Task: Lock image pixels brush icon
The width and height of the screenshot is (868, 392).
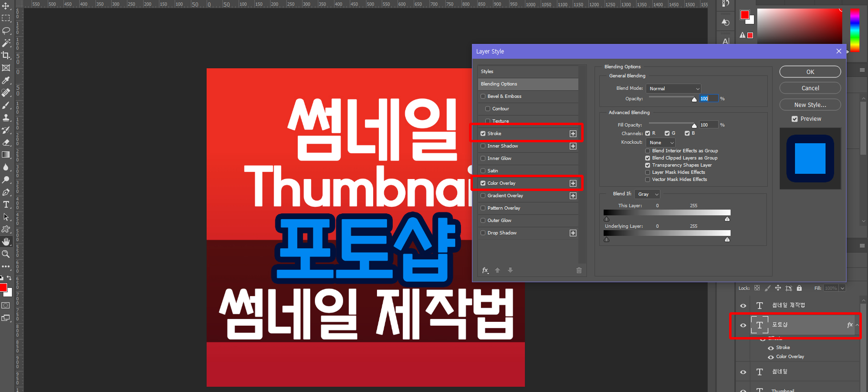Action: click(767, 288)
